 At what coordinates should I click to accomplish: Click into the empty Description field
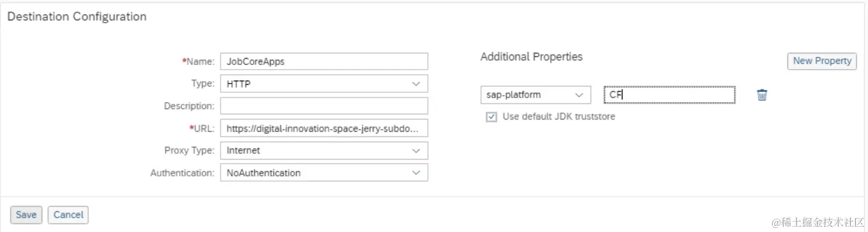pos(324,106)
